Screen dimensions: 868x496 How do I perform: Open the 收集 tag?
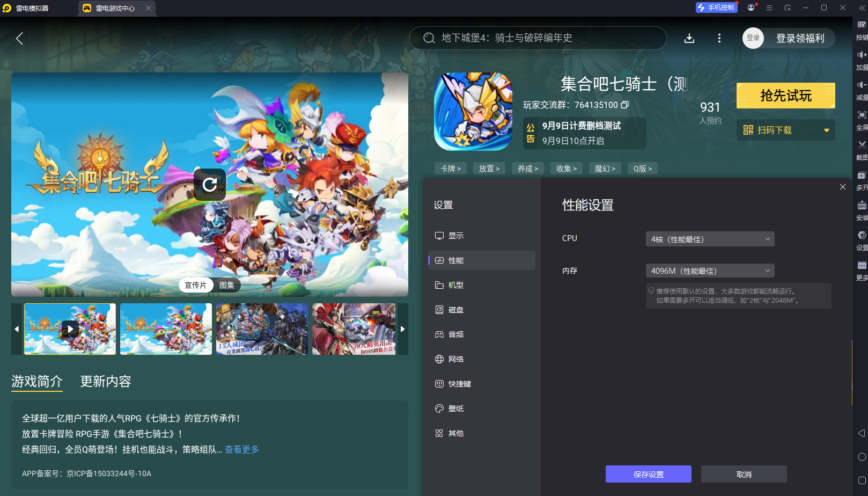[567, 169]
